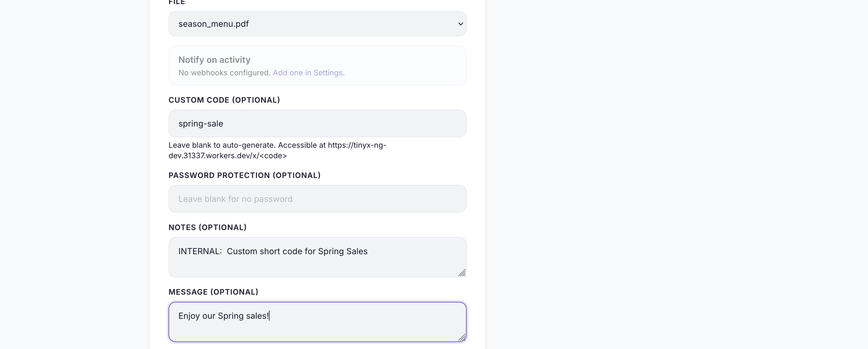Select the CUSTOM CODE (OPTIONAL) label
This screenshot has width=868, height=349.
224,100
